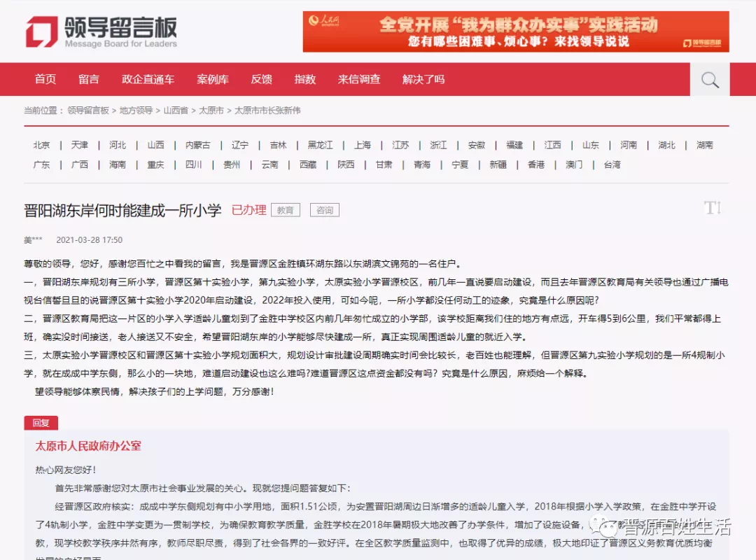This screenshot has width=756, height=560.
Task: Click the 太原市 breadcrumb link
Action: coord(211,111)
